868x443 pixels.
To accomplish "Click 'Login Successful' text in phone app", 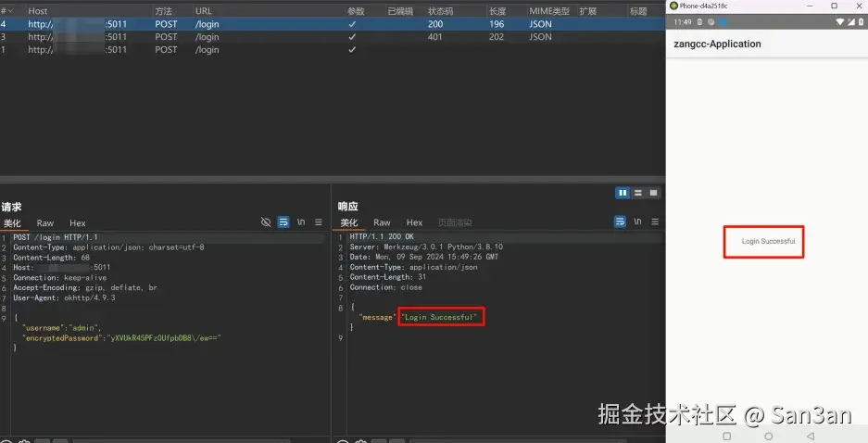I will pyautogui.click(x=768, y=241).
